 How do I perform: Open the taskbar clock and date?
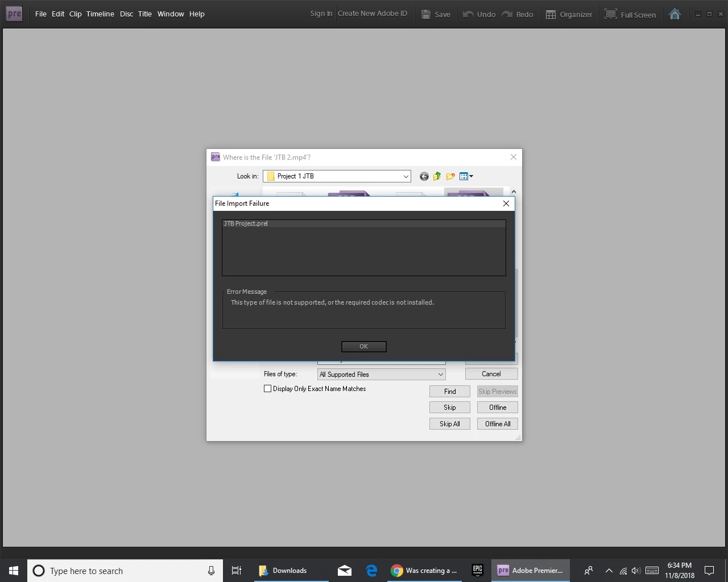point(680,571)
